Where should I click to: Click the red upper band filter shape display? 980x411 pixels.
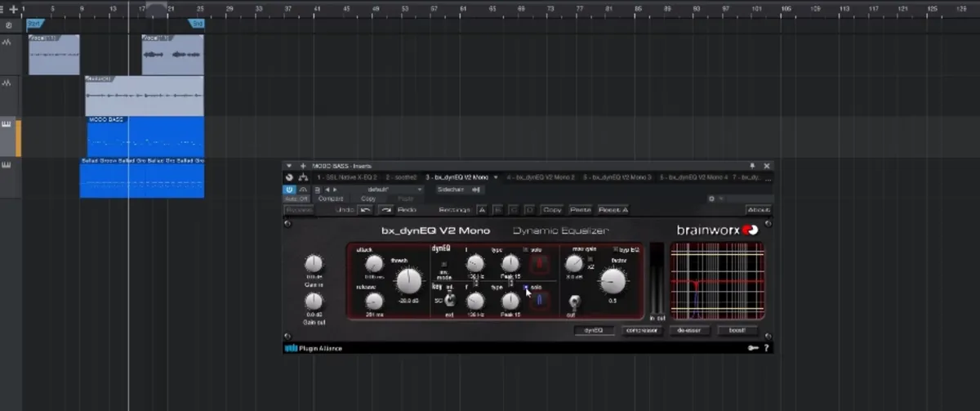pyautogui.click(x=539, y=263)
